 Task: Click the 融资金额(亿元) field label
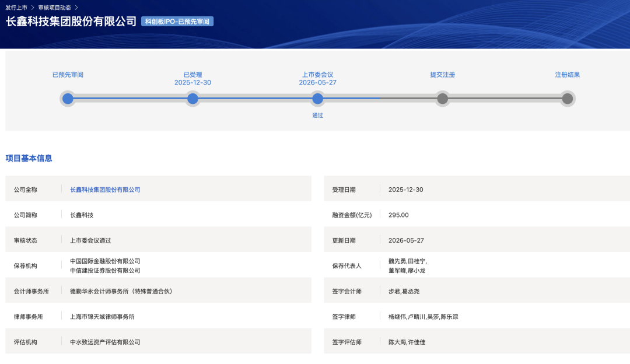point(352,215)
